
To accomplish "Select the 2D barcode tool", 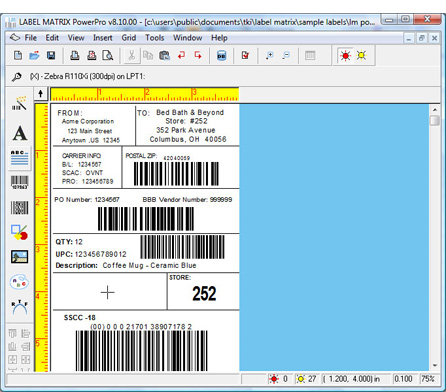I will 20,207.
